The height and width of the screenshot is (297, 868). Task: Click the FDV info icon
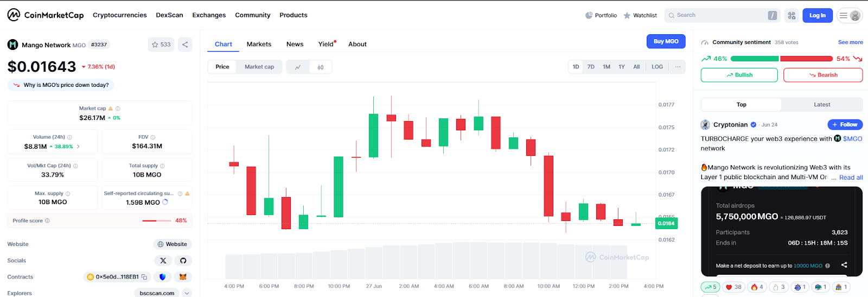point(152,137)
